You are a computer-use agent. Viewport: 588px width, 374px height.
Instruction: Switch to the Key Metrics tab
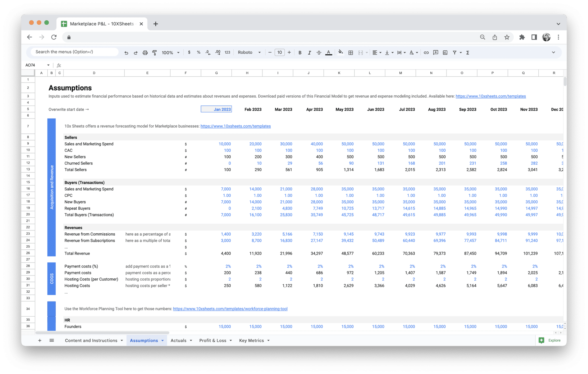pyautogui.click(x=252, y=340)
